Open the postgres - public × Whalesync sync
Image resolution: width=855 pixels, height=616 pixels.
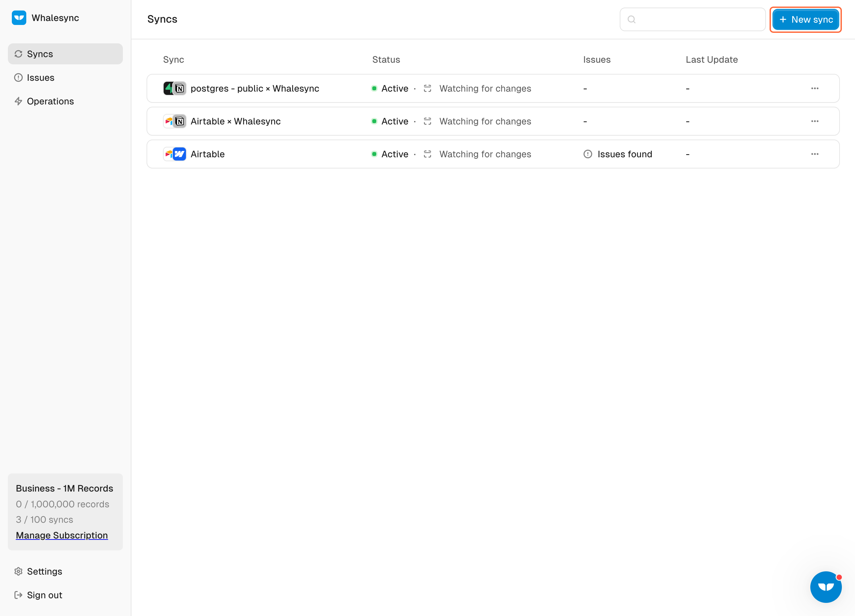coord(493,89)
